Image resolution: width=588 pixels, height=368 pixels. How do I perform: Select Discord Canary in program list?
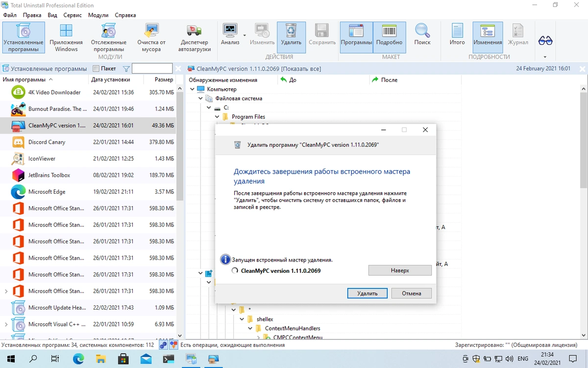pos(88,142)
